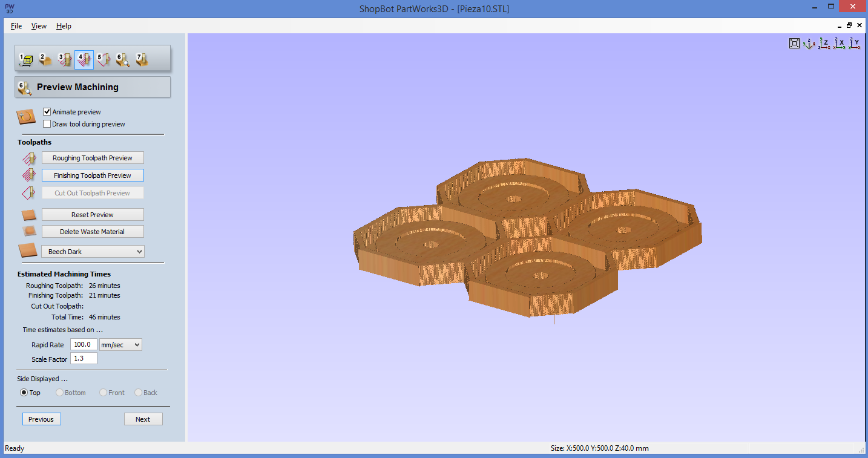Open the mm/sec units dropdown
This screenshot has height=458, width=868.
[120, 344]
